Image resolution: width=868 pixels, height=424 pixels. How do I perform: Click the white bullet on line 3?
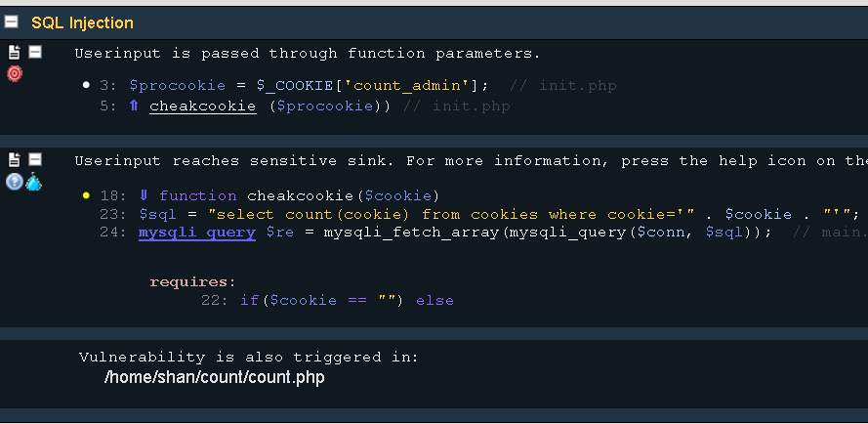(x=87, y=85)
